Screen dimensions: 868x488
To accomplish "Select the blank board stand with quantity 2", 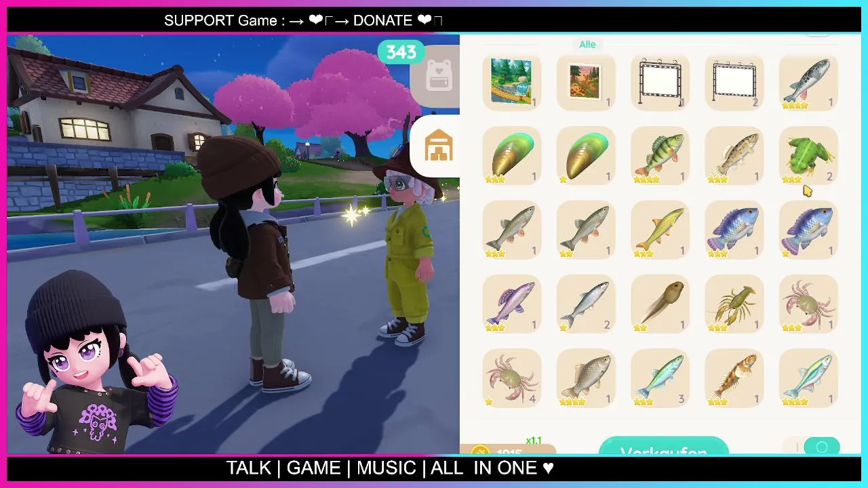I will pos(734,82).
